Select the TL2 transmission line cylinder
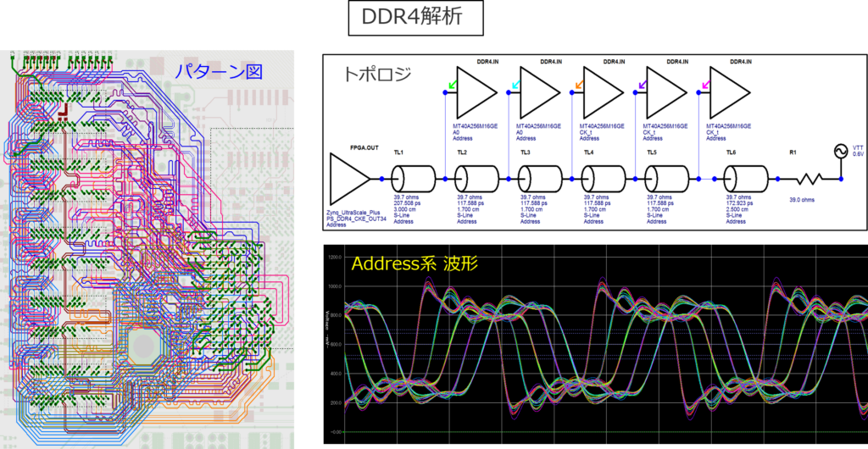 (476, 179)
